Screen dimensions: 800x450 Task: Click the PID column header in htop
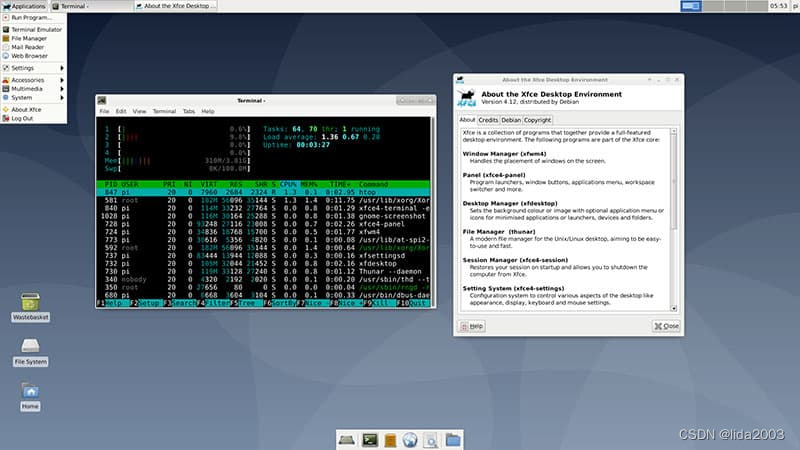pos(111,184)
